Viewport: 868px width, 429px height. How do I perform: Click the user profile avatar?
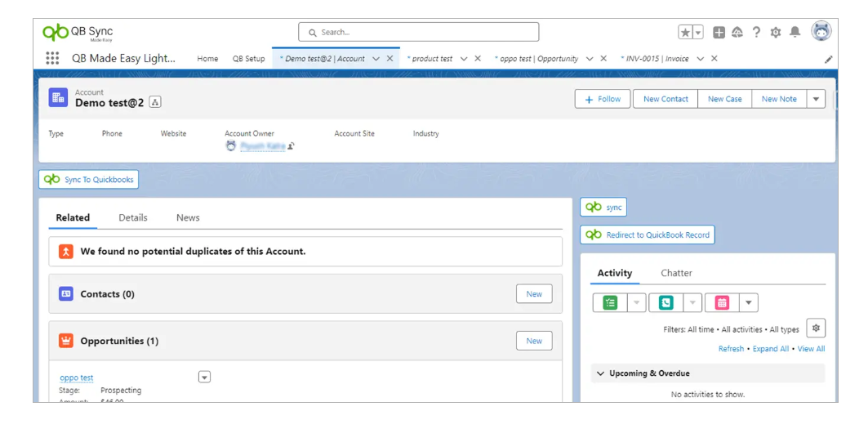click(821, 32)
